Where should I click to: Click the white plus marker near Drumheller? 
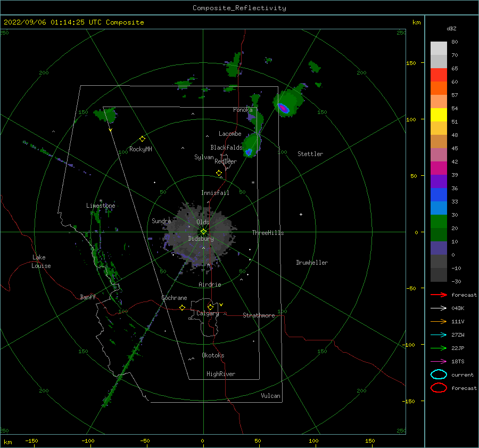point(301,214)
